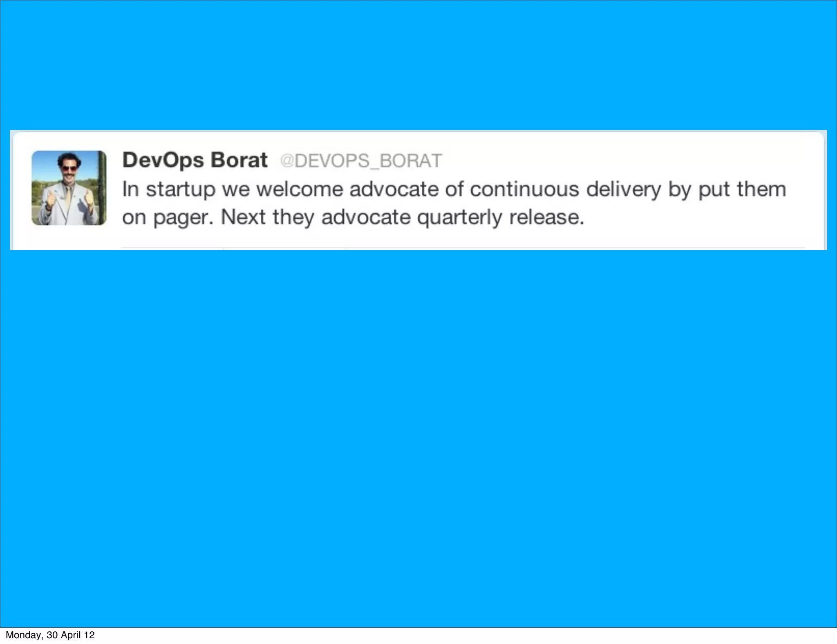Image resolution: width=837 pixels, height=644 pixels.
Task: Click the word "startup" in the tweet
Action: pyautogui.click(x=180, y=190)
